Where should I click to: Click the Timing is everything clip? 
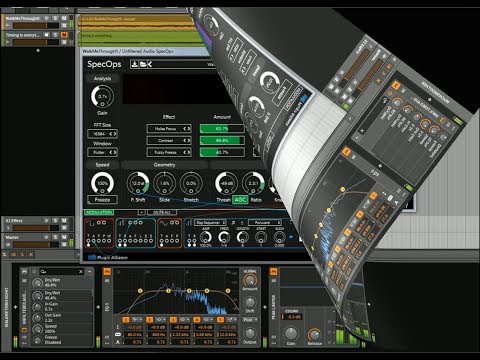140,38
